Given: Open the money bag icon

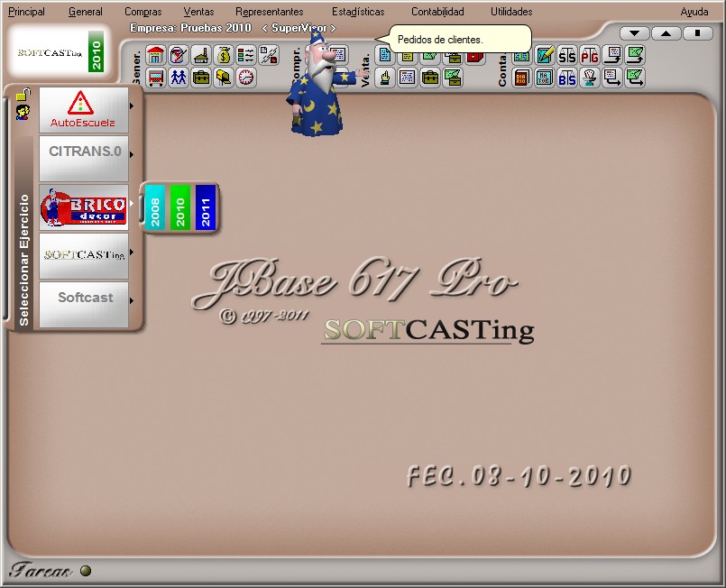Looking at the screenshot, I should [x=224, y=55].
